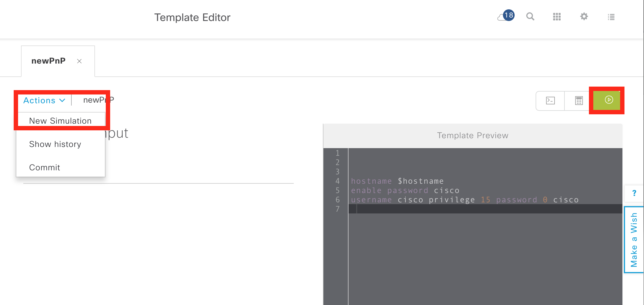Select New Simulation from Actions menu

(60, 121)
